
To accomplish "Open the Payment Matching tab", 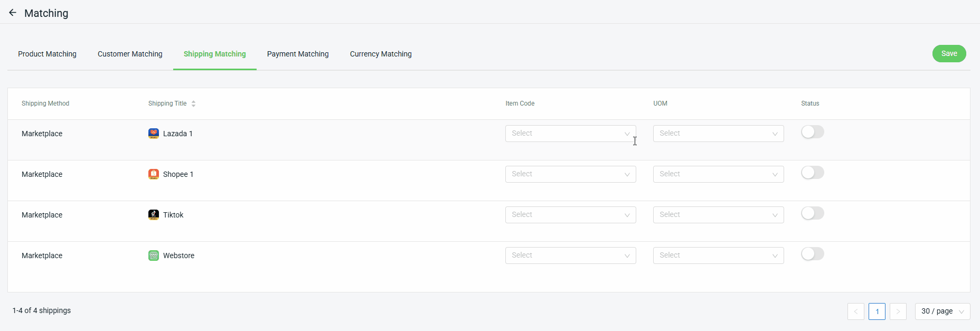I will pos(298,54).
